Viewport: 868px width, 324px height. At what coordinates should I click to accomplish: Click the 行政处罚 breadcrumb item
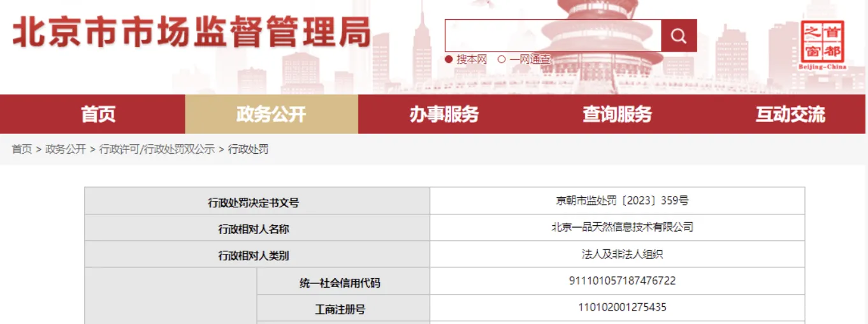pyautogui.click(x=249, y=149)
